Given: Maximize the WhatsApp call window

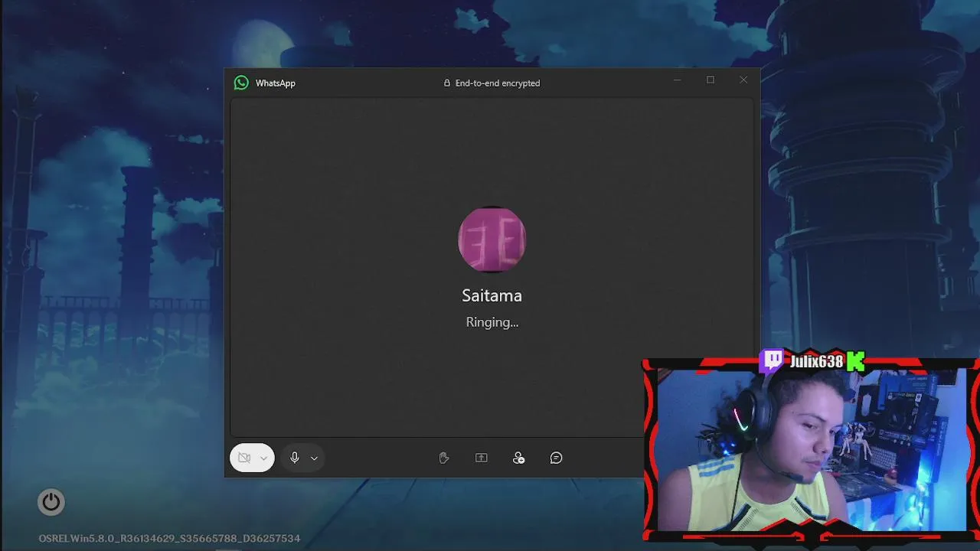Looking at the screenshot, I should point(710,80).
